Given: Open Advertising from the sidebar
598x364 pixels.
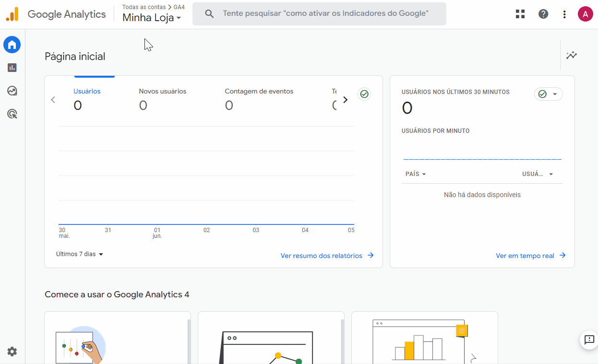Looking at the screenshot, I should (x=12, y=114).
